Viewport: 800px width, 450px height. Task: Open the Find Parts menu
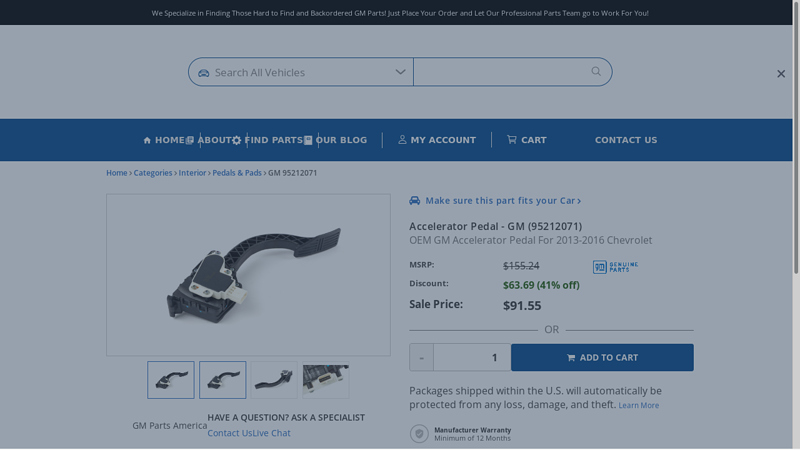(267, 140)
